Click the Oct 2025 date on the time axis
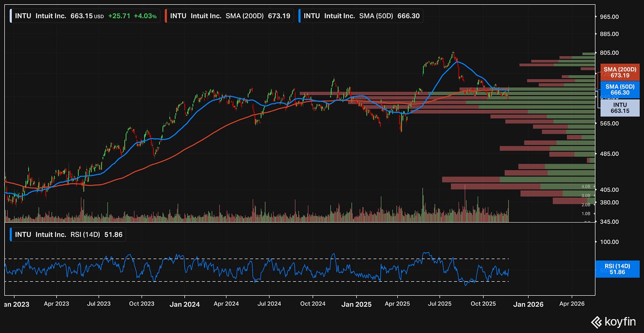Image resolution: width=644 pixels, height=333 pixels. [483, 304]
